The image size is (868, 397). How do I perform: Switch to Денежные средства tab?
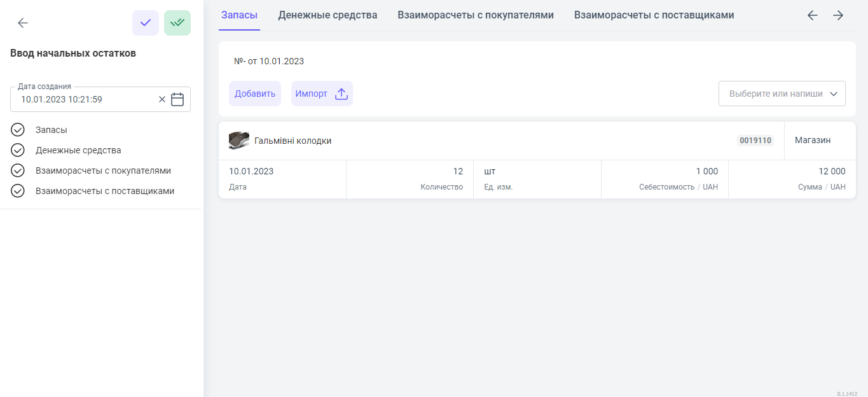click(327, 15)
